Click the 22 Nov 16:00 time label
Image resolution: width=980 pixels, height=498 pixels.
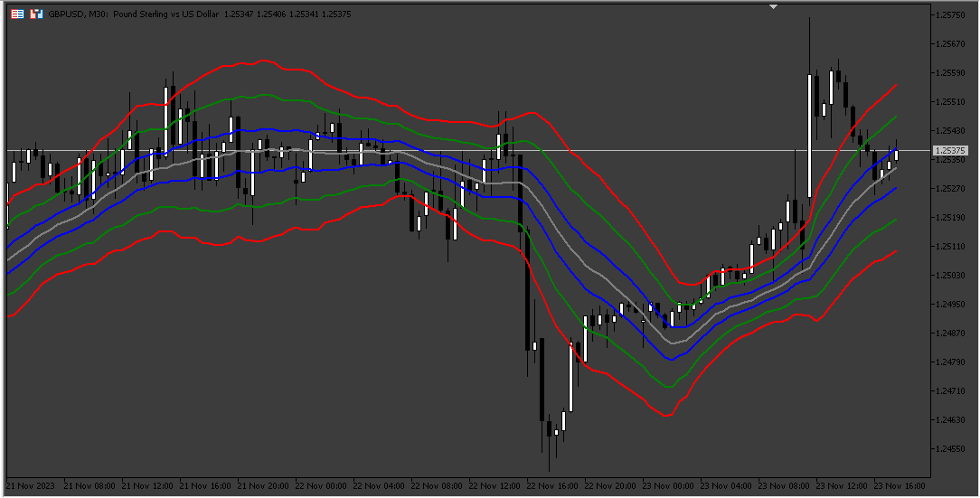[551, 486]
